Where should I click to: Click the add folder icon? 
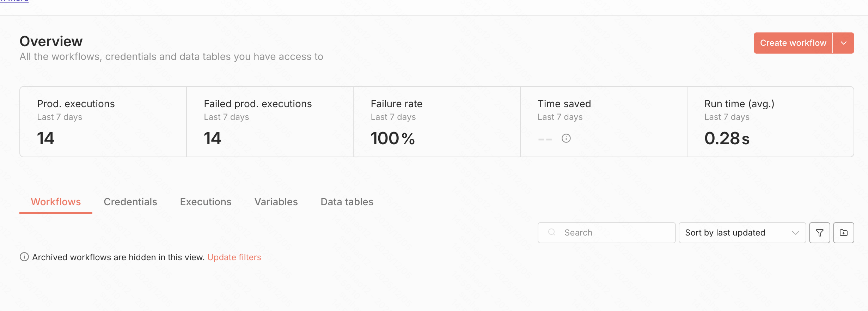click(x=843, y=233)
